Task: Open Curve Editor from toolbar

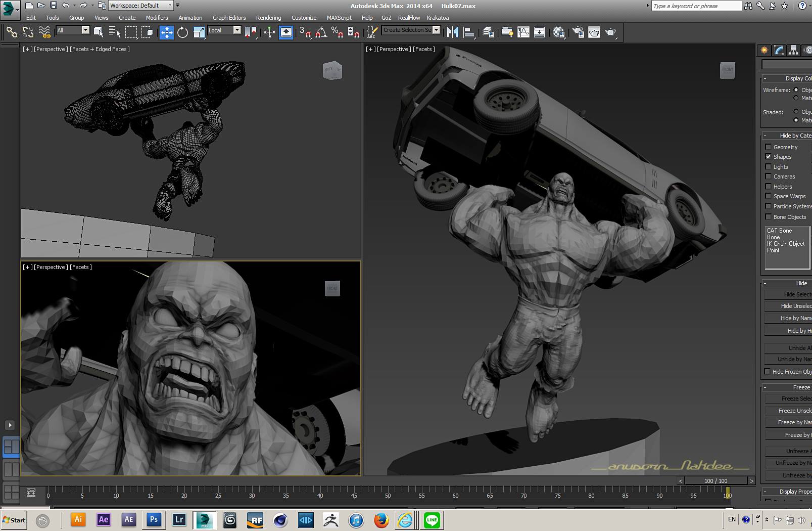Action: [x=523, y=32]
